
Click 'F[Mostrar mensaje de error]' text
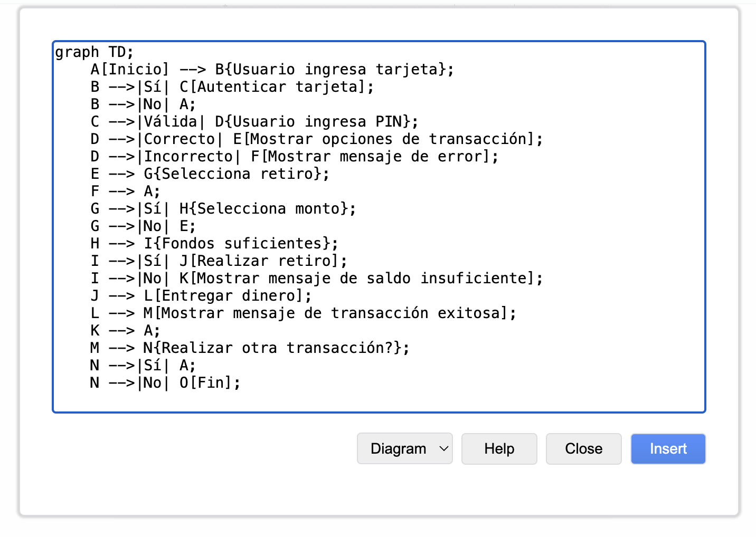(371, 157)
